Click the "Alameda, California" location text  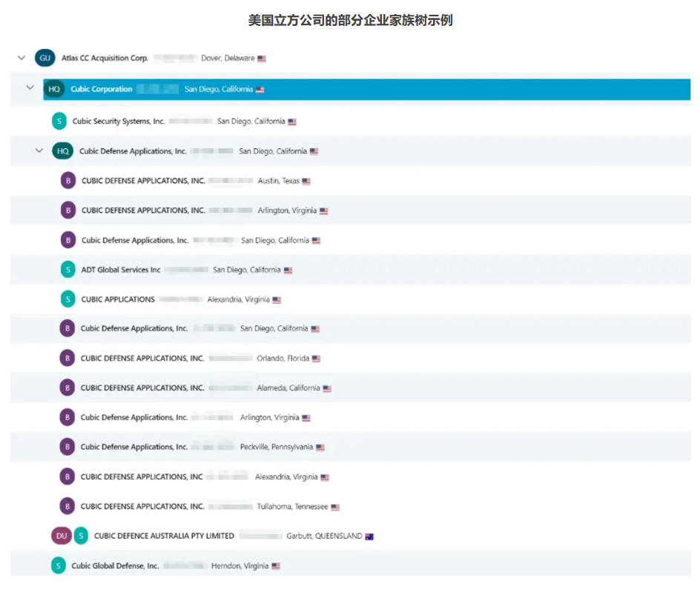[288, 388]
